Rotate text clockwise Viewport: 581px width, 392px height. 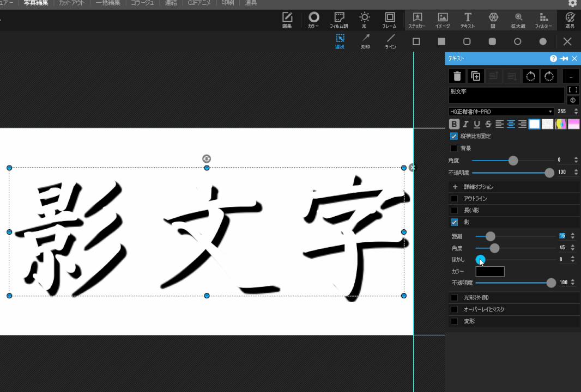[x=549, y=76]
